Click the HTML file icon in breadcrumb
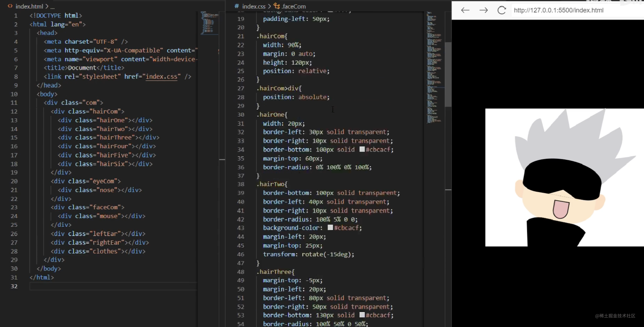The width and height of the screenshot is (644, 327). (10, 6)
